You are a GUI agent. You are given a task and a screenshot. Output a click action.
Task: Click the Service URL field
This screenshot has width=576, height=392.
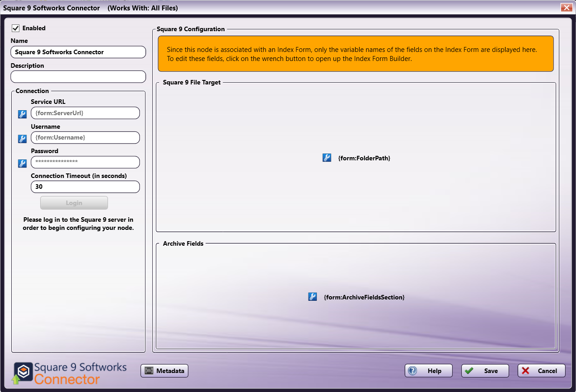85,113
